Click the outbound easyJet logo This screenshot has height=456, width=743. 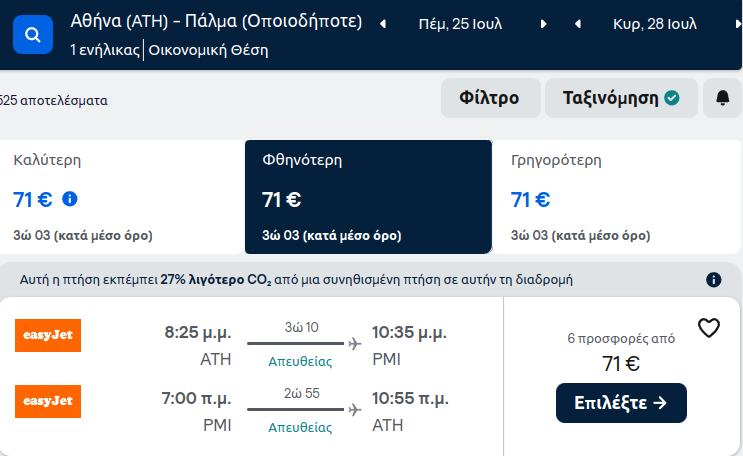48,335
